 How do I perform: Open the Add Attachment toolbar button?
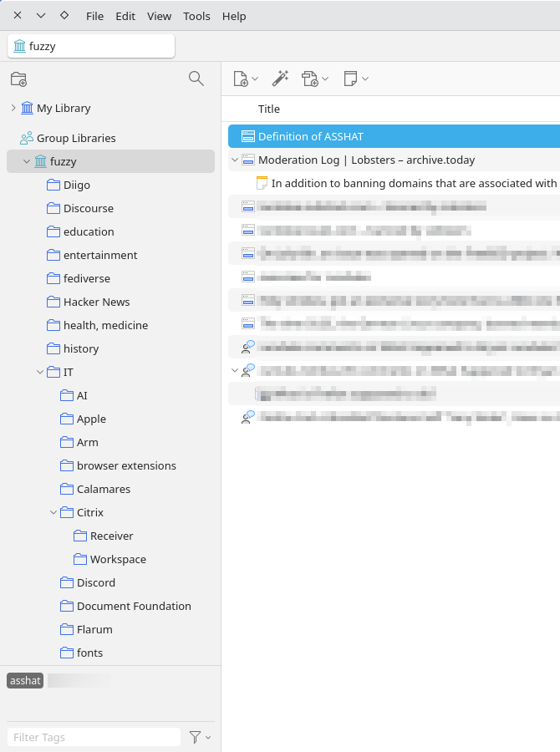click(315, 79)
